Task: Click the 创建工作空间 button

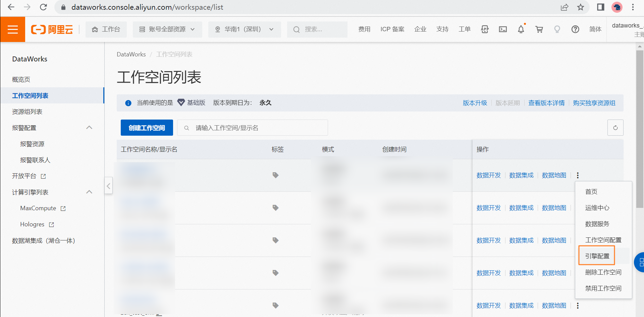Action: 147,128
